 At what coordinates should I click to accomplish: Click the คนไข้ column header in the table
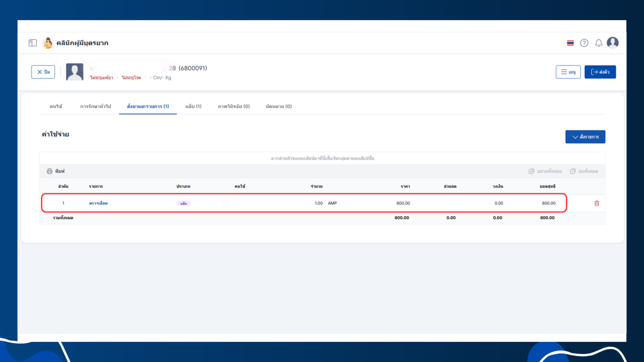click(240, 186)
